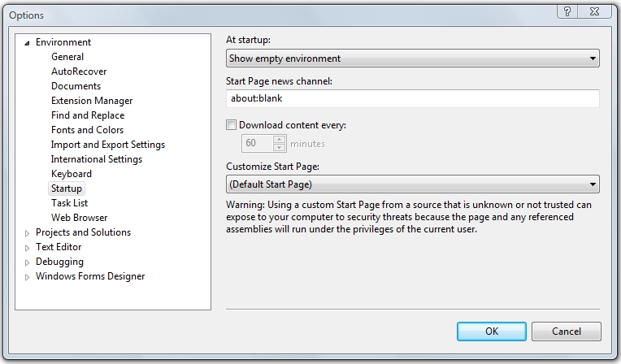Viewport: 621px width, 364px height.
Task: Click the Start Page news channel field
Action: click(x=412, y=98)
